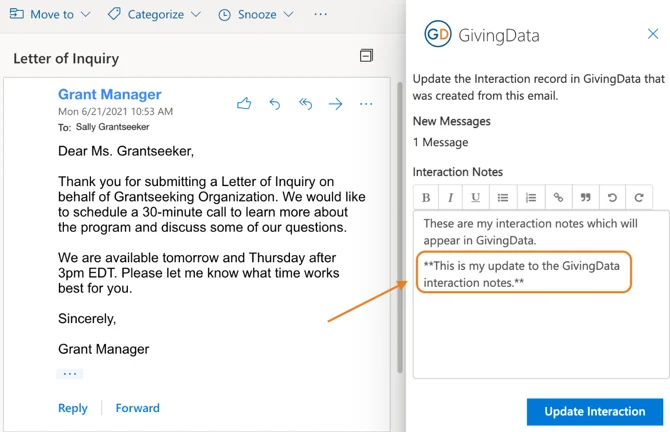This screenshot has height=432, width=670.
Task: Click the Move to folder icon
Action: point(17,14)
